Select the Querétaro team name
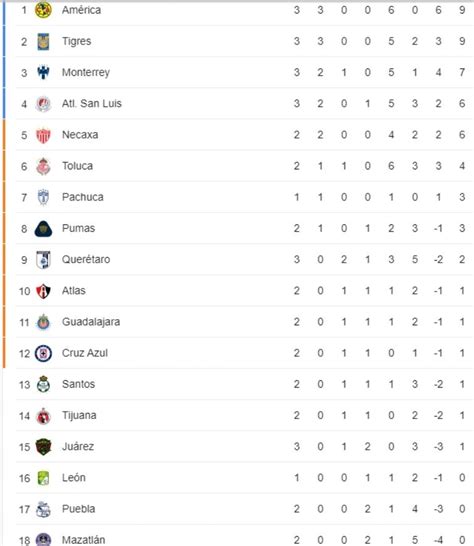The height and width of the screenshot is (546, 474). 86,259
